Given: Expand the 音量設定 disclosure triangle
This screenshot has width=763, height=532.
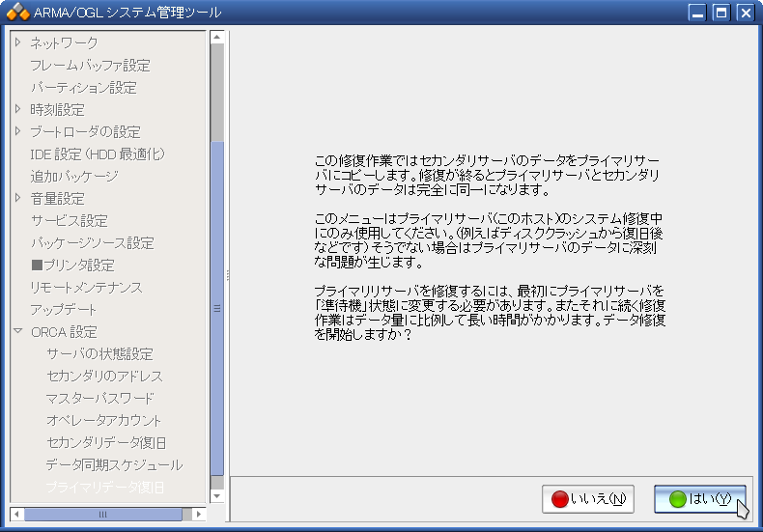Looking at the screenshot, I should click(17, 198).
